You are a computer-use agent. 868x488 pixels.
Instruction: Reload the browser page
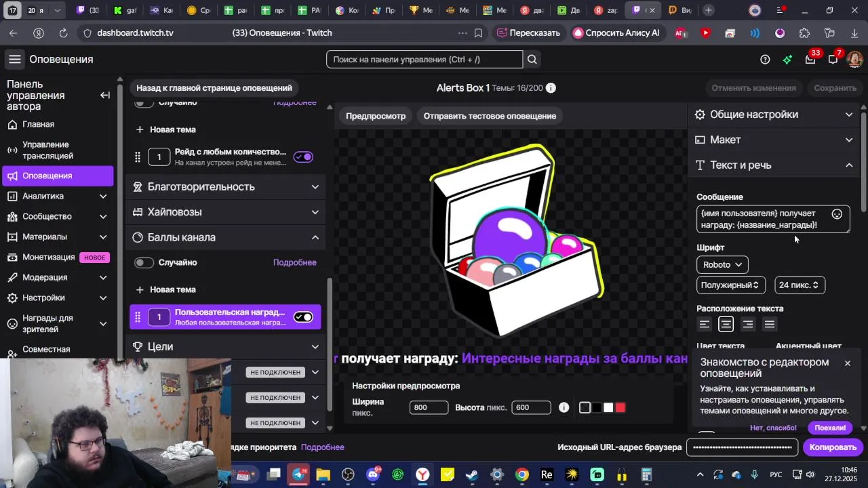[x=63, y=33]
